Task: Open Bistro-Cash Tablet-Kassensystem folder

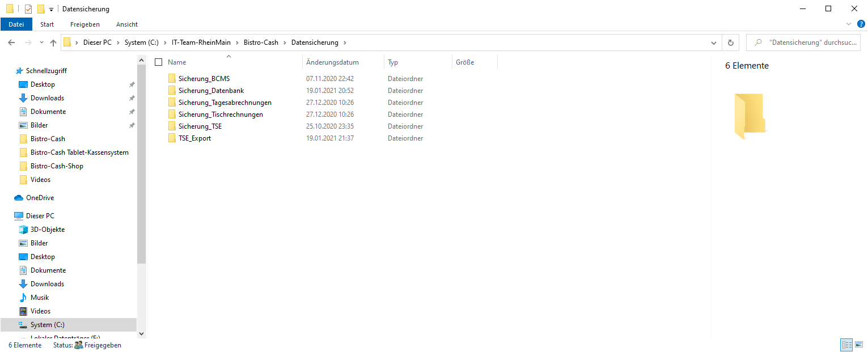Action: click(79, 152)
